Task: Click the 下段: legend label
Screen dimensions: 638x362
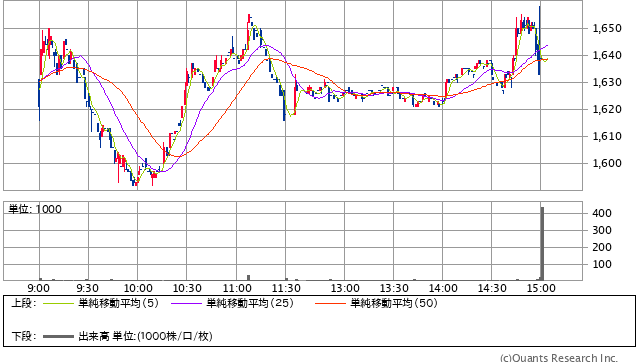Action: tap(24, 336)
